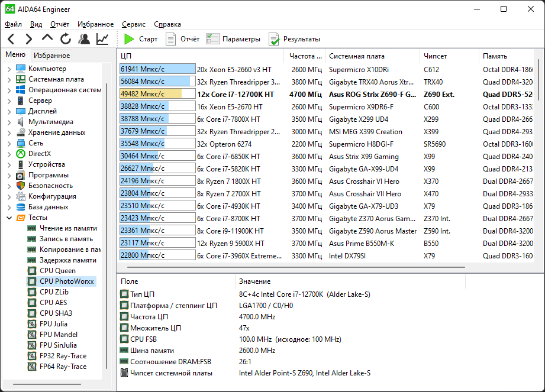Select the Сервер icon in tree
The height and width of the screenshot is (392, 545).
click(21, 101)
